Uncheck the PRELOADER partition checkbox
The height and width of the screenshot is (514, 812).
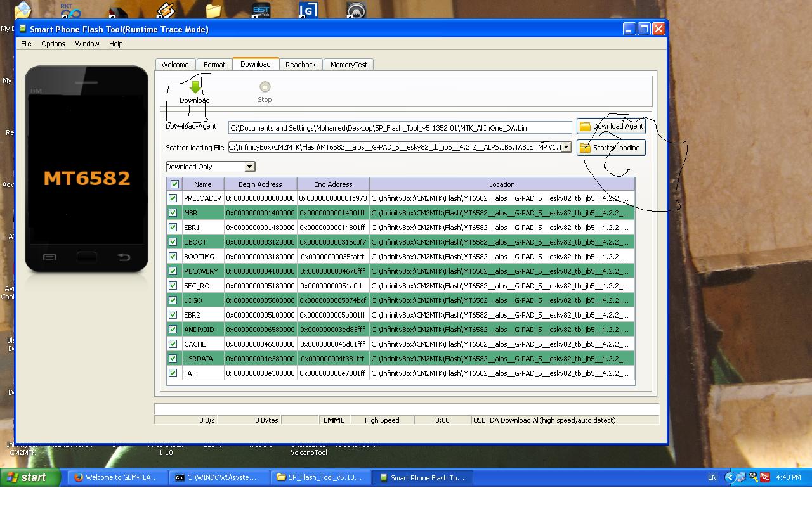point(173,198)
